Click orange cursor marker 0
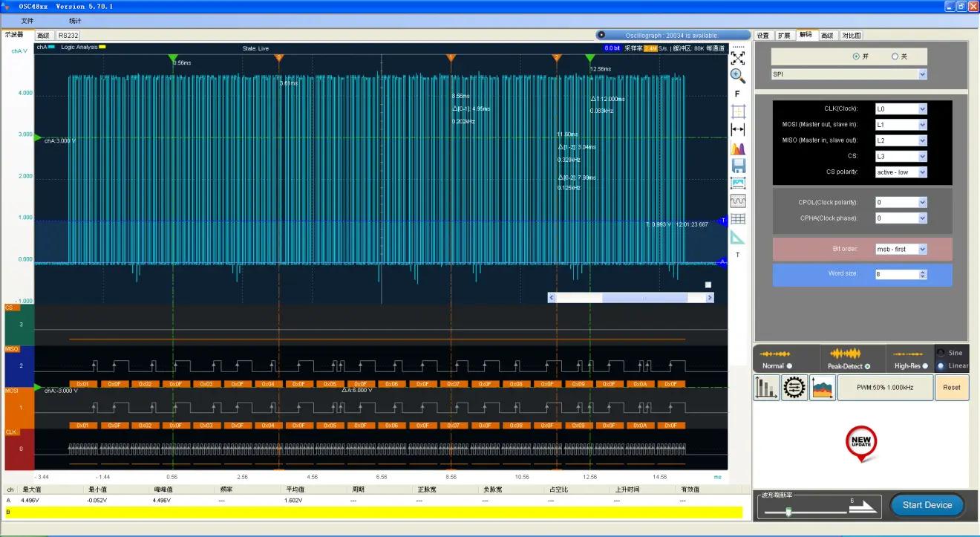This screenshot has height=537, width=980. tap(279, 57)
